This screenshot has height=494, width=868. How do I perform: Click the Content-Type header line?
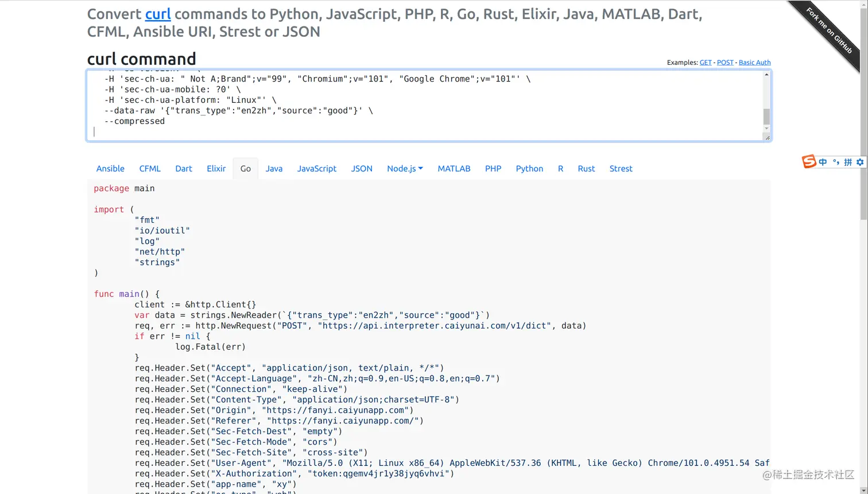(x=297, y=400)
